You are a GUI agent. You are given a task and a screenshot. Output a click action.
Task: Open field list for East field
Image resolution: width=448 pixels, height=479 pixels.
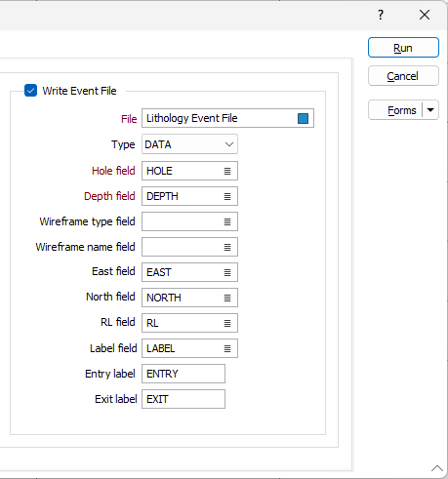(227, 272)
